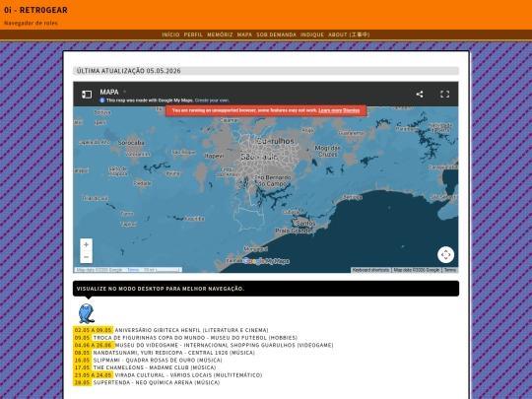Image resolution: width=532 pixels, height=399 pixels.
Task: Open the 'Learn more' browser warning link
Action: pyautogui.click(x=330, y=110)
